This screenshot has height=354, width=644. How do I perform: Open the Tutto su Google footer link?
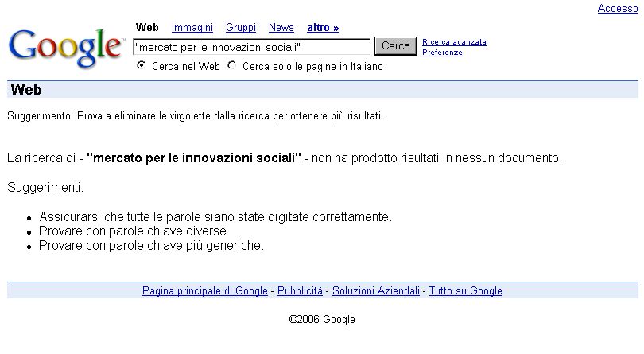[x=466, y=291]
